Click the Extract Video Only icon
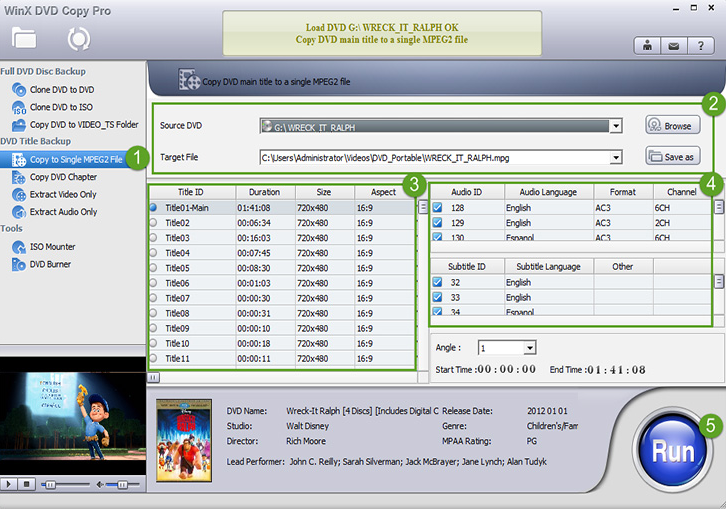The height and width of the screenshot is (509, 726). pyautogui.click(x=19, y=195)
